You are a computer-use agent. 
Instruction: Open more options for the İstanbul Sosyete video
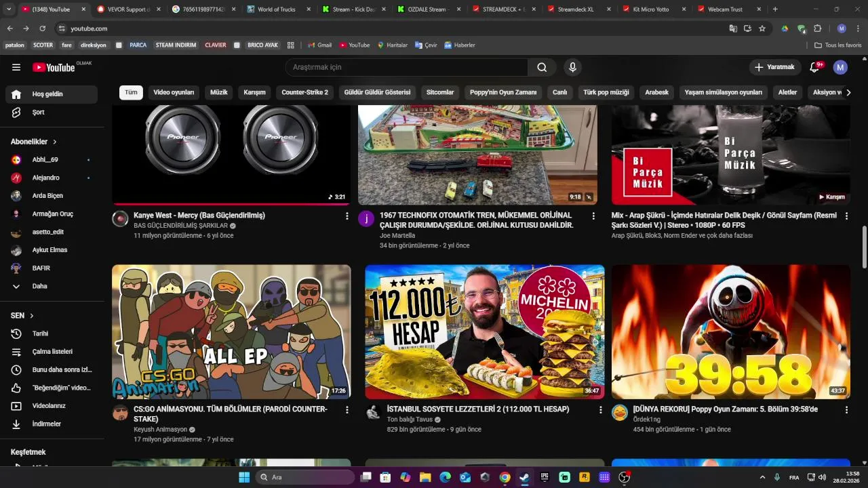(600, 410)
